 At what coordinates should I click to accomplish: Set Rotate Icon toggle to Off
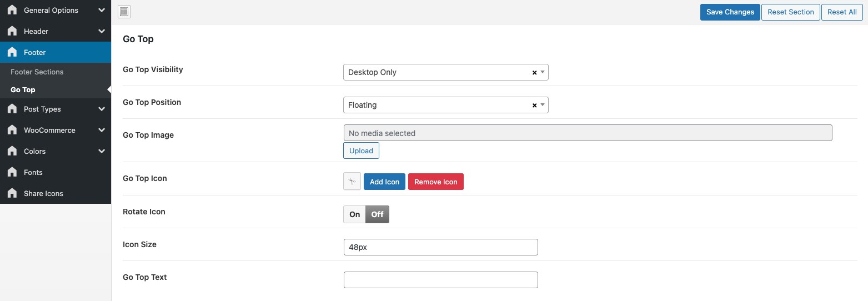point(378,214)
